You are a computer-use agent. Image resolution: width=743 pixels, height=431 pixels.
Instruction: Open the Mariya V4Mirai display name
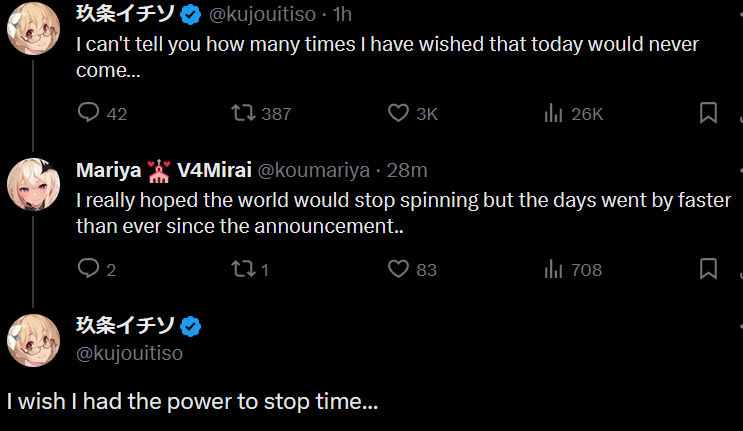164,169
